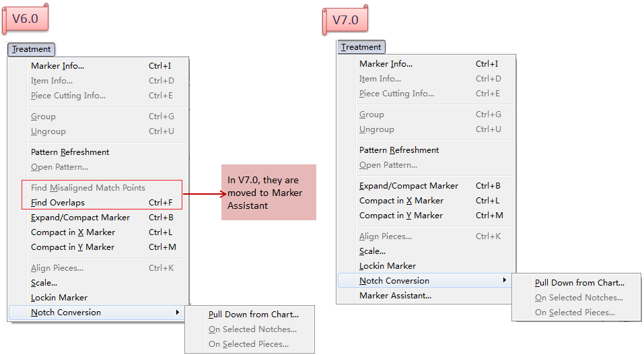Open the Treatment menu under V7.0
Screen dimensions: 644x355
[x=361, y=47]
